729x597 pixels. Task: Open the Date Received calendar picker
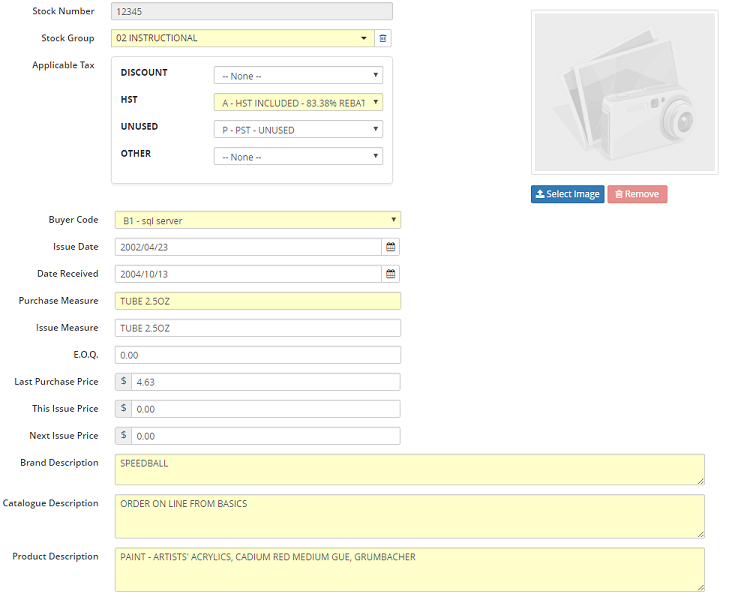click(x=391, y=274)
